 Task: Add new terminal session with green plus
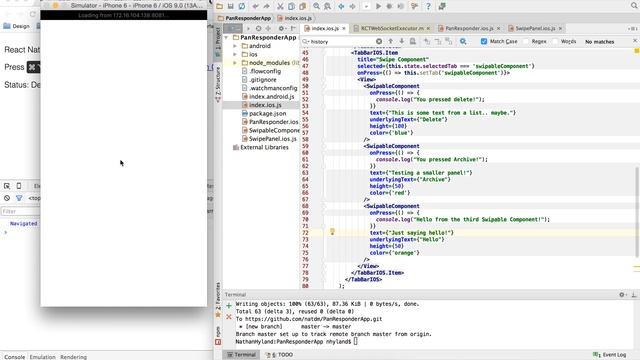229,306
